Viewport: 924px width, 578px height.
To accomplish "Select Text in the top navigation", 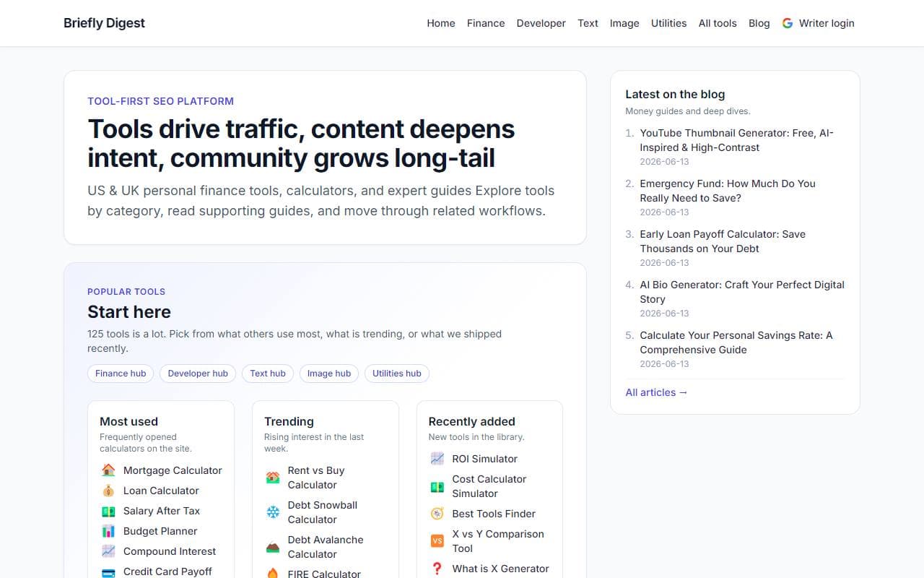I will [x=588, y=23].
